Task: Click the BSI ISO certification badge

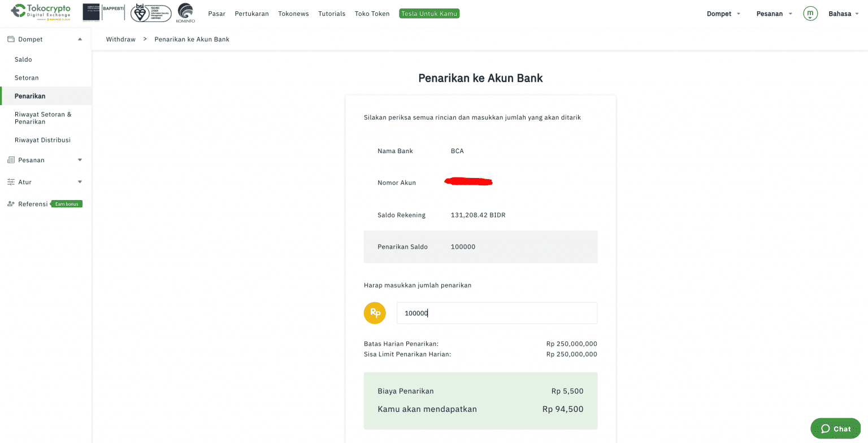Action: (x=151, y=12)
